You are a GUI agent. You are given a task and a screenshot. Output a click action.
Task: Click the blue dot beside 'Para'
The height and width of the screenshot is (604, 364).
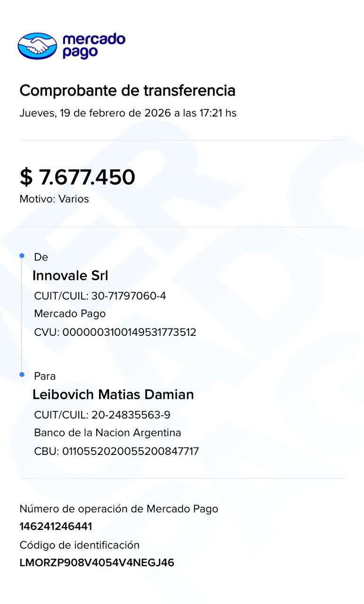[22, 375]
